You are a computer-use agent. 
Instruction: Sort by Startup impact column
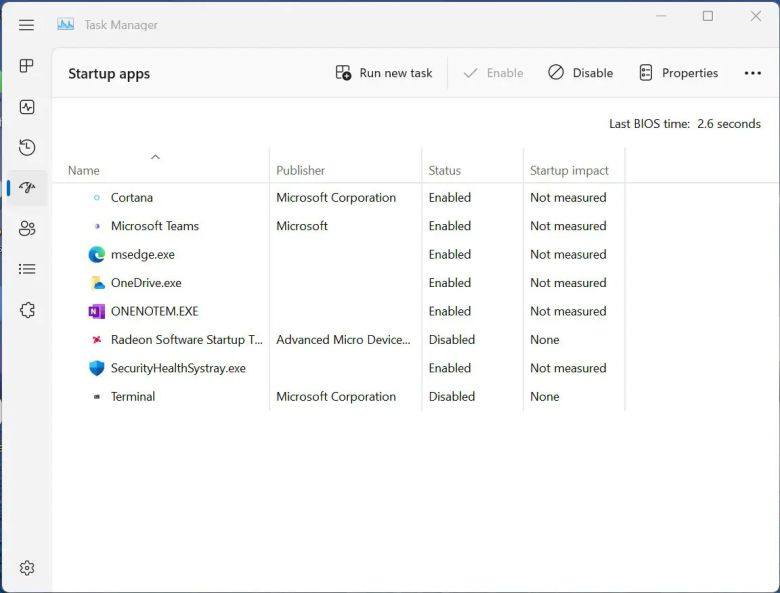(x=569, y=170)
